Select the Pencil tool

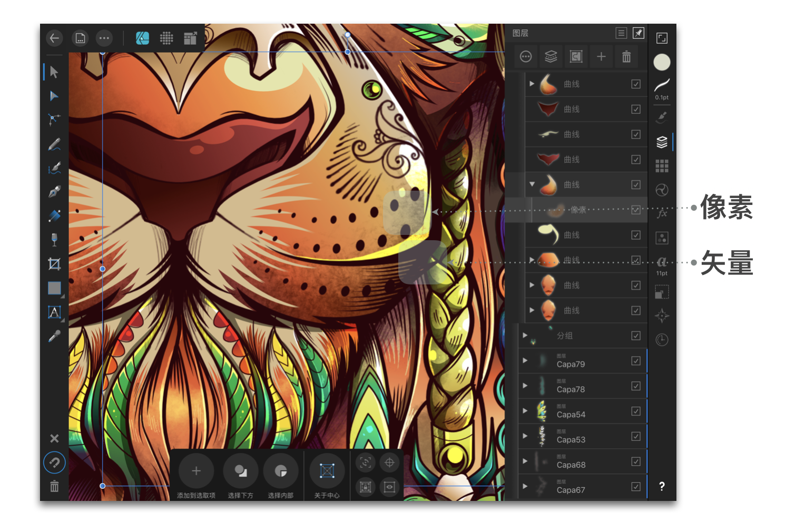tap(54, 144)
